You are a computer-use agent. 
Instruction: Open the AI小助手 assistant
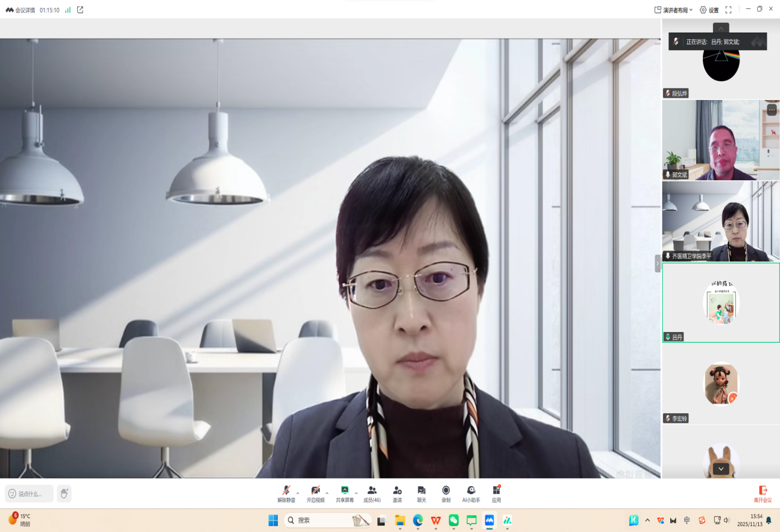coord(471,493)
